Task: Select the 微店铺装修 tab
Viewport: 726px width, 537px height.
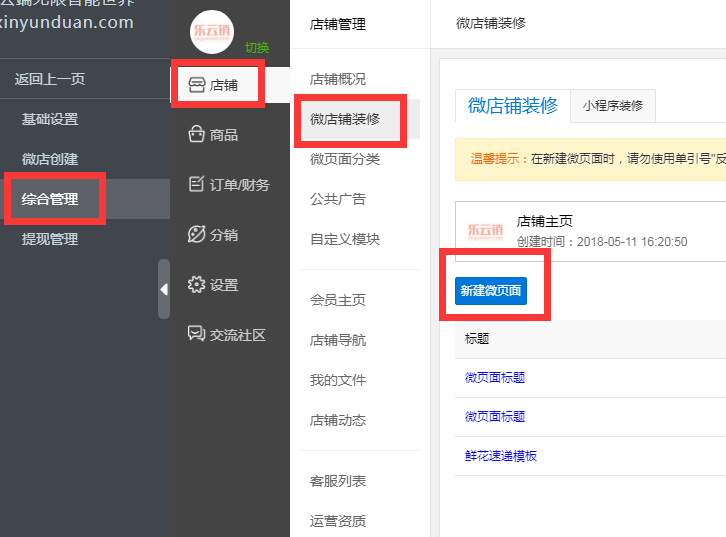Action: (x=512, y=105)
